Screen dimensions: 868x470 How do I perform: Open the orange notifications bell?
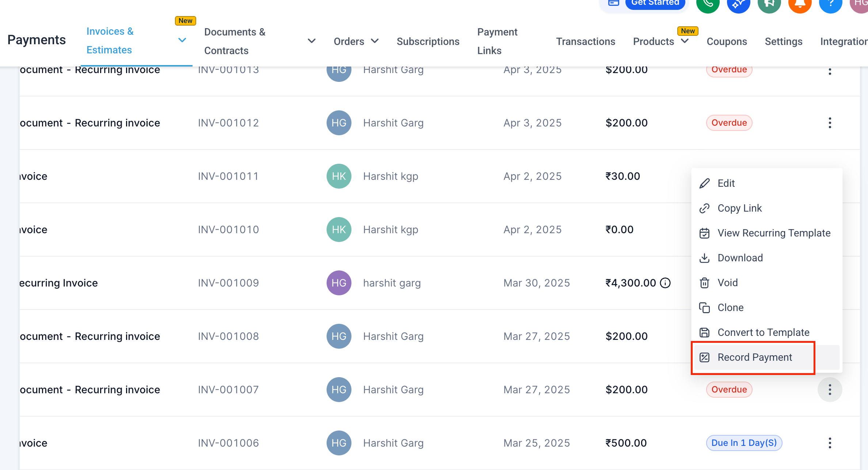click(800, 4)
